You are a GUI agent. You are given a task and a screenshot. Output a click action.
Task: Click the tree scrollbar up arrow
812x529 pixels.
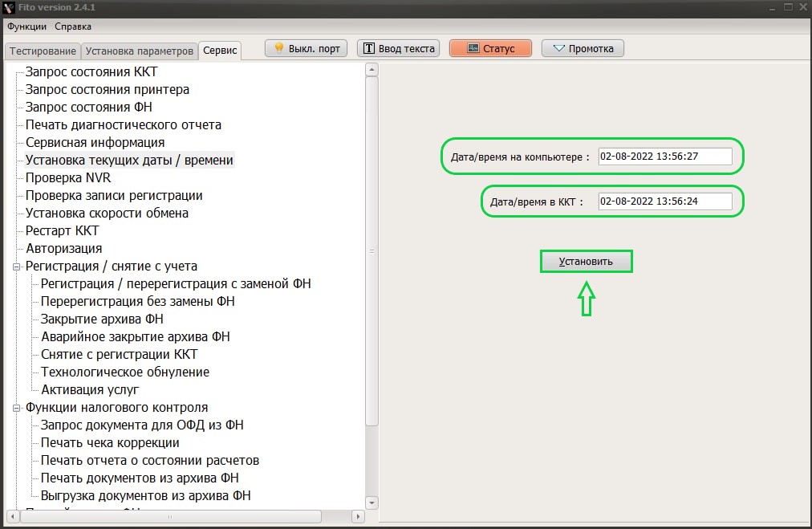371,69
